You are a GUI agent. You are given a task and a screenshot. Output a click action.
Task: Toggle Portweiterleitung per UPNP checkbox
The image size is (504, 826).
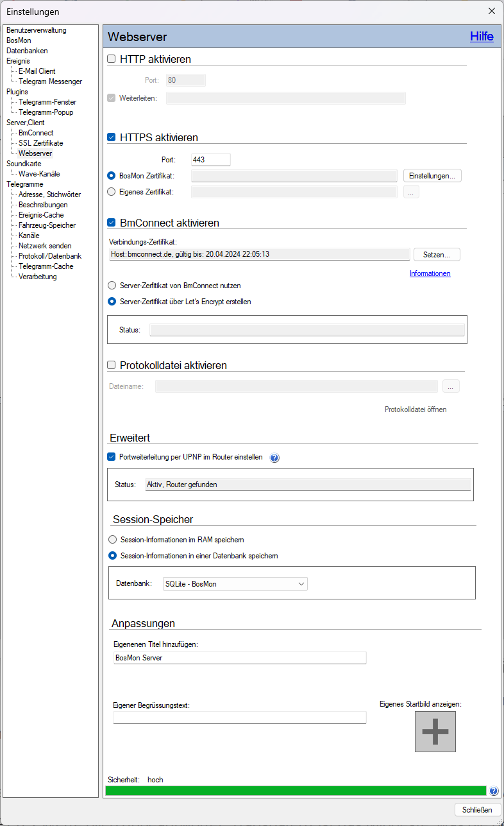(112, 458)
